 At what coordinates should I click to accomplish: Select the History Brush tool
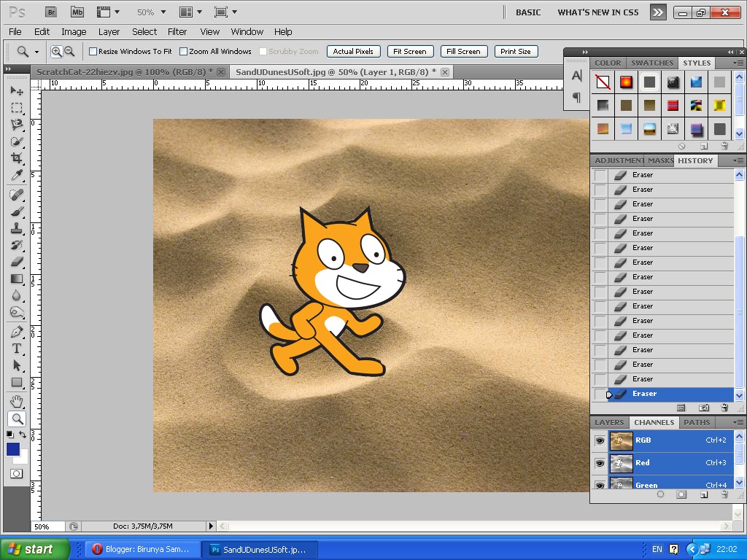(17, 245)
